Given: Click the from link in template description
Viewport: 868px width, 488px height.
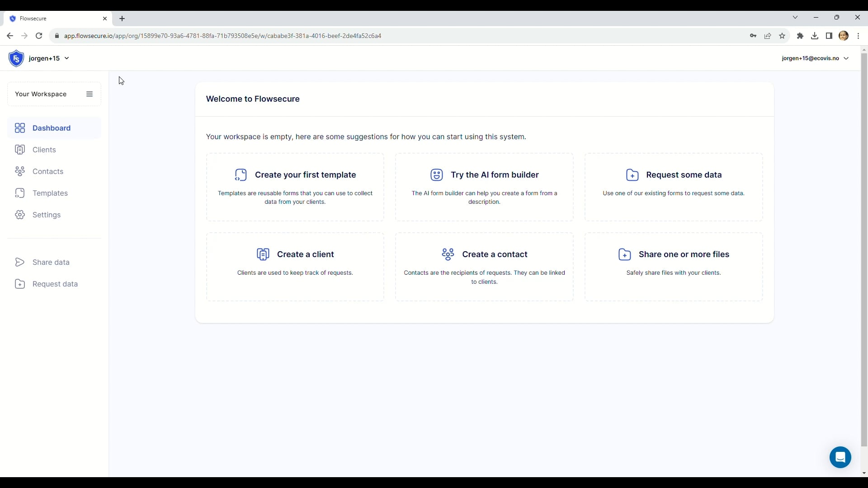Looking at the screenshot, I should (285, 202).
